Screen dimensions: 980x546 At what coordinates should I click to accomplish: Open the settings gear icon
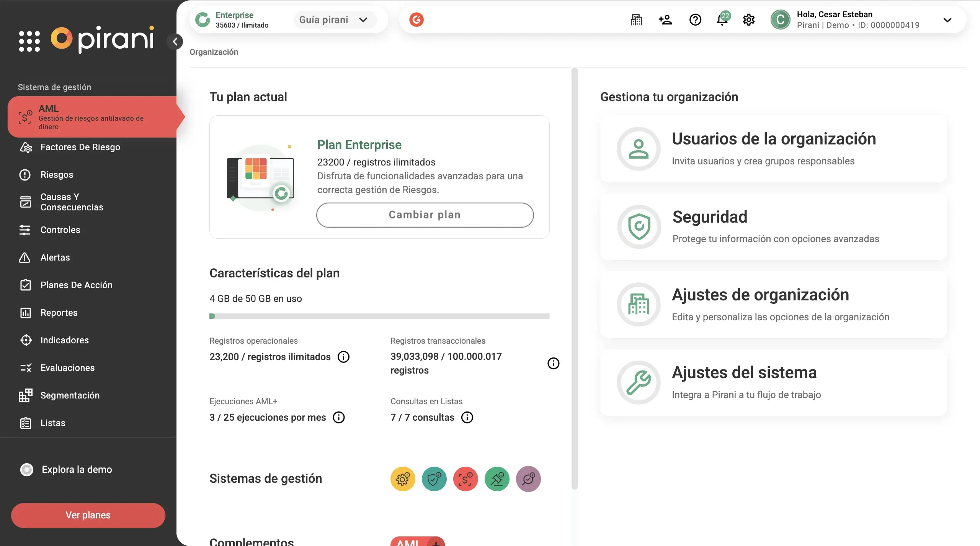tap(749, 20)
